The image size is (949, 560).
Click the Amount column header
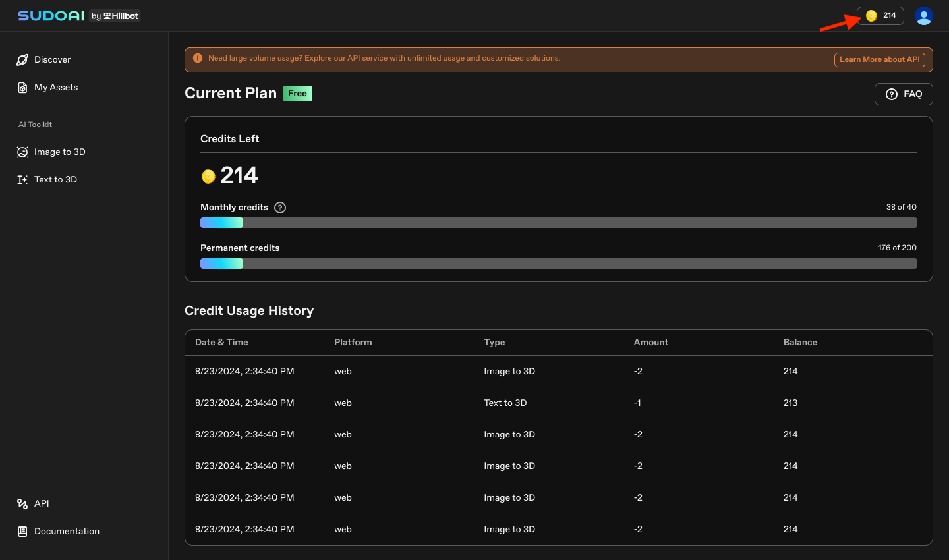click(x=651, y=343)
